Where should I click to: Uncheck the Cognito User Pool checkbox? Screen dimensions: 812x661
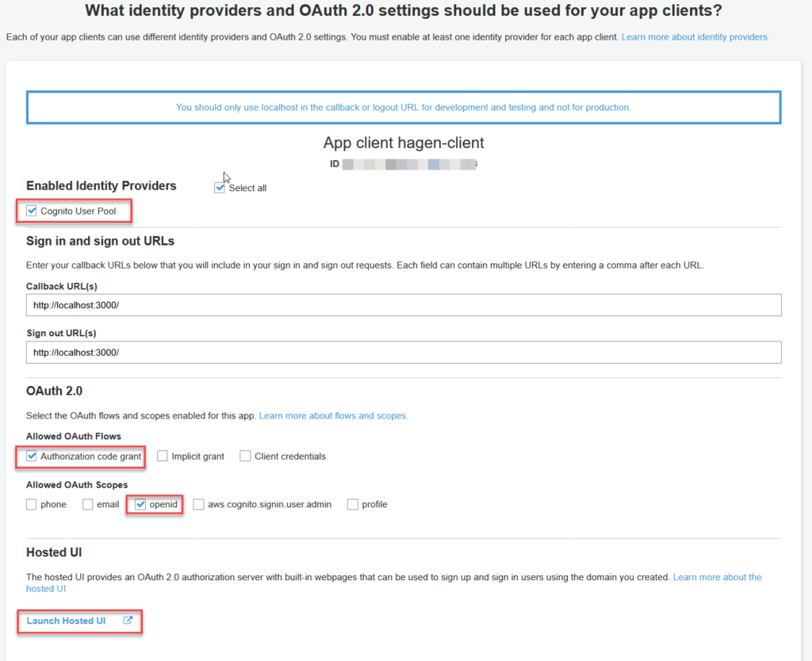pos(32,211)
